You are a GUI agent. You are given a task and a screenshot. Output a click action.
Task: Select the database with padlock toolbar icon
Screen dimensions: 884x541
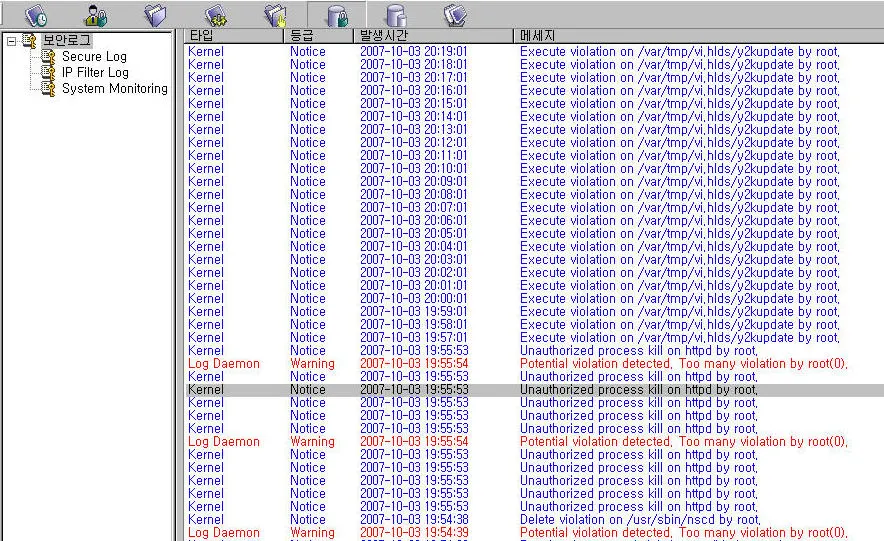click(x=336, y=15)
